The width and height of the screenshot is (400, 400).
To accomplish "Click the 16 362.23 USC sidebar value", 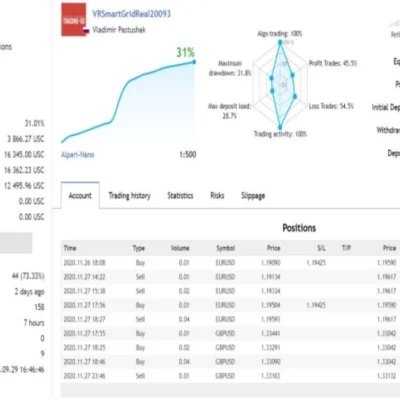I will click(24, 170).
